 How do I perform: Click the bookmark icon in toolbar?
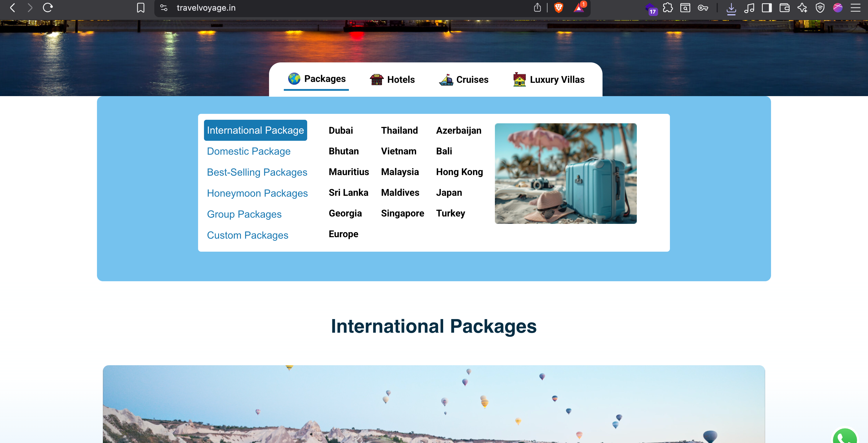pos(140,7)
